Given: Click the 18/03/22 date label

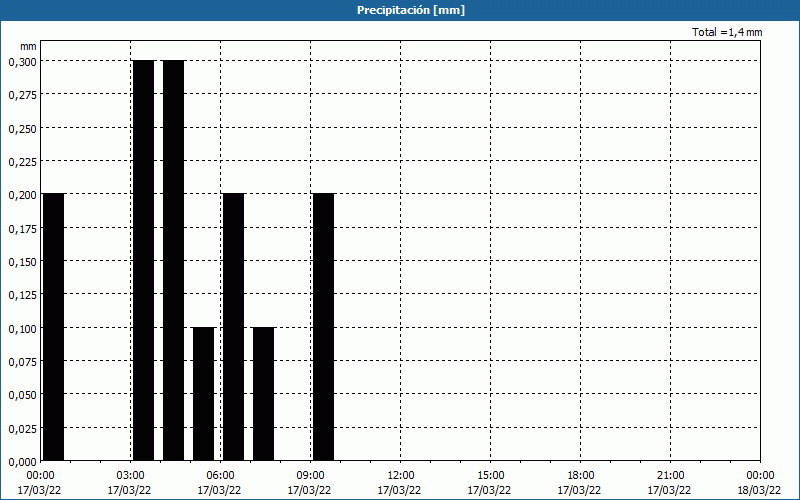Looking at the screenshot, I should point(759,490).
